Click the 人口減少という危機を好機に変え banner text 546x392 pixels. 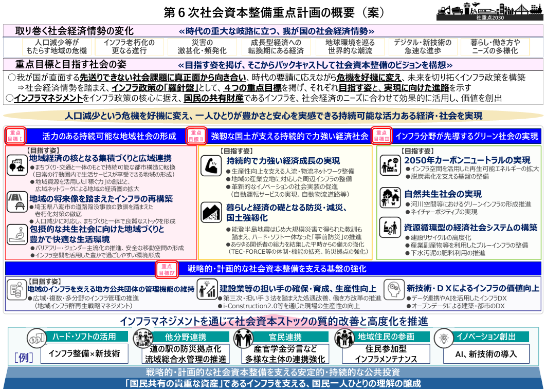[x=274, y=116]
